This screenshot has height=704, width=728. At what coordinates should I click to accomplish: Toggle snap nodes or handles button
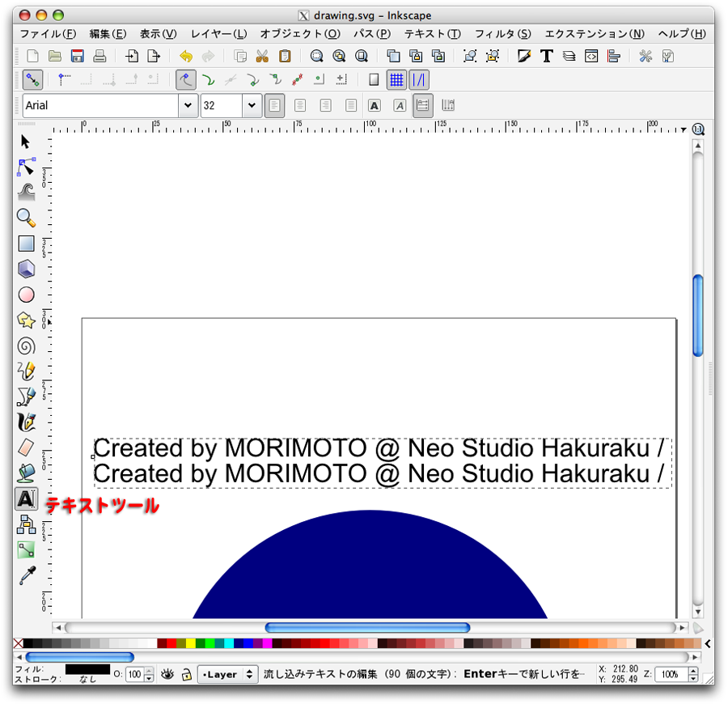pyautogui.click(x=186, y=80)
